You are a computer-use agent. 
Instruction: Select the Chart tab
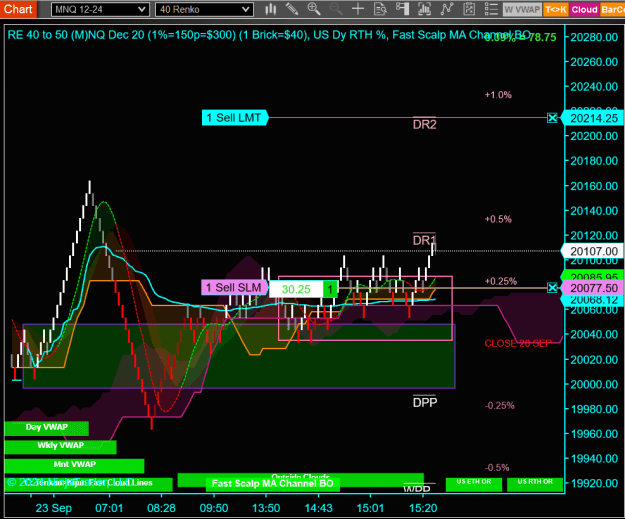18,9
